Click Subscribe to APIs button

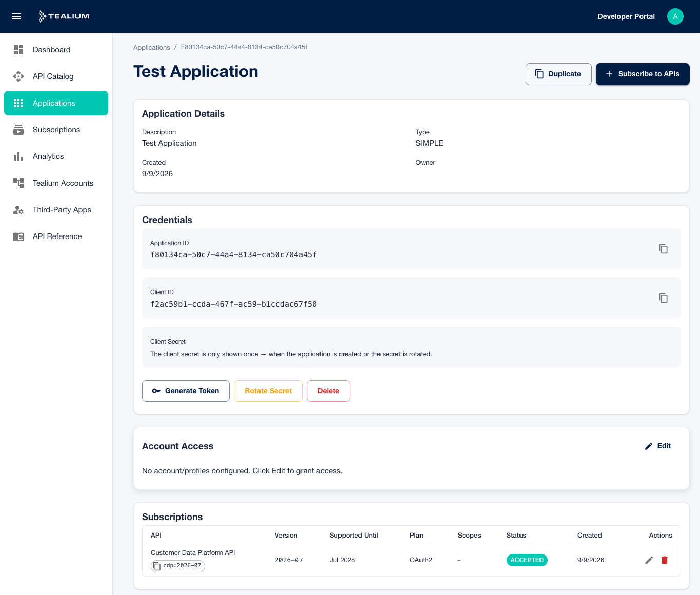[643, 74]
